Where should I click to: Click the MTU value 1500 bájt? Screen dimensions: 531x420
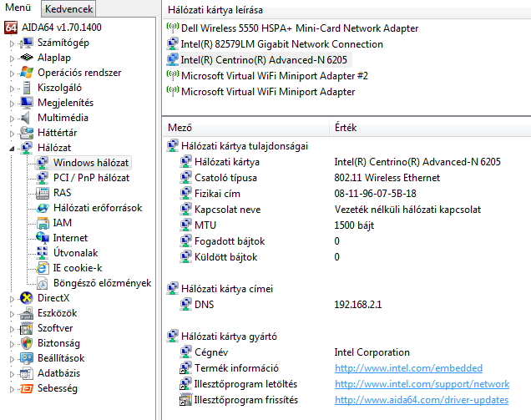[x=354, y=225]
